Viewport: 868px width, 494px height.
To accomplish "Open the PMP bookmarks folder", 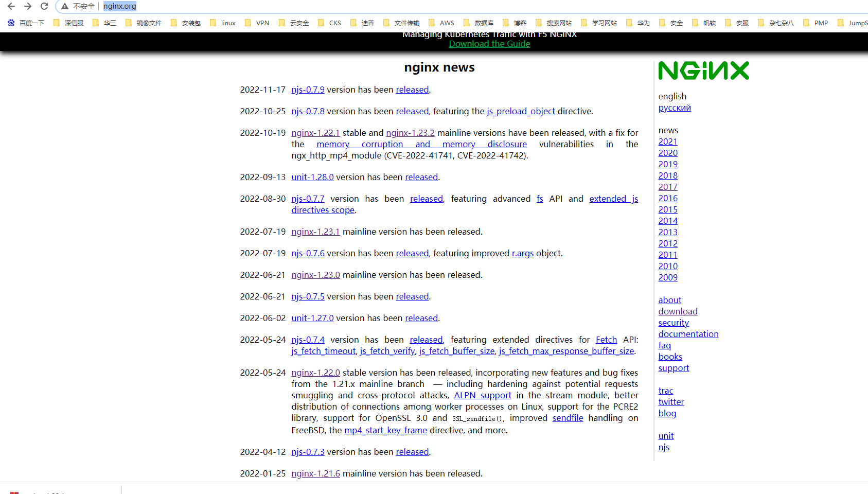I will (x=816, y=23).
